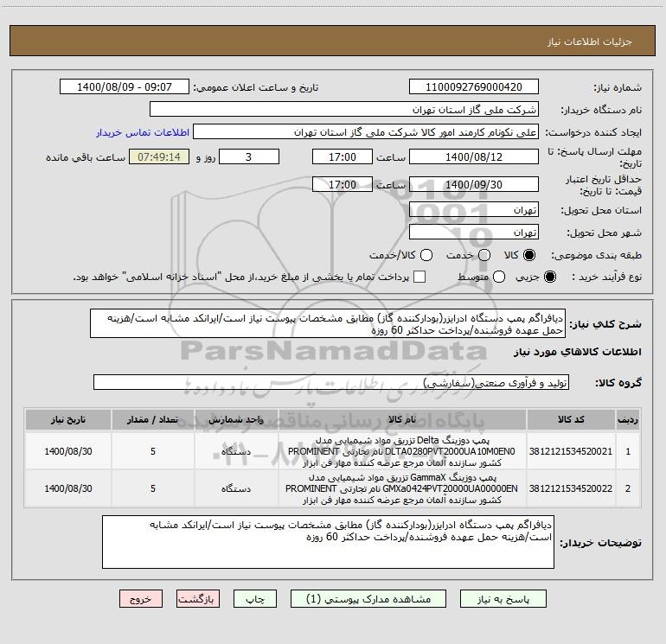The image size is (666, 644).
Task: Click quantity 5 in row 2
Action: 153,488
